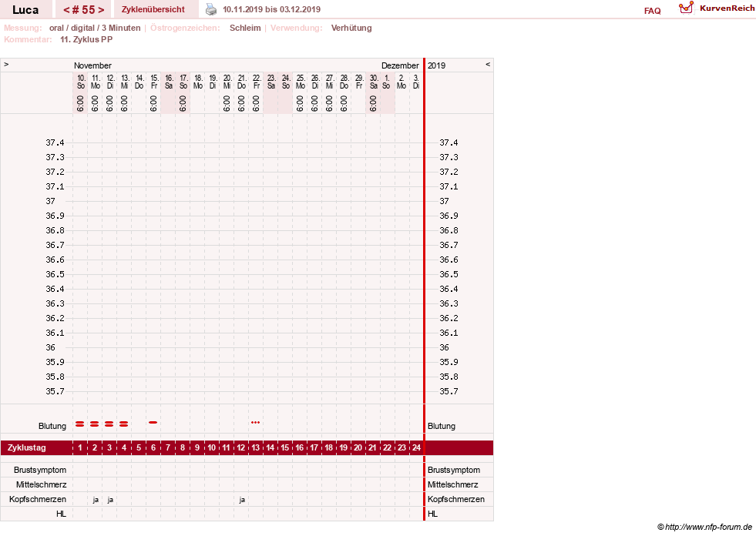This screenshot has height=536, width=756.
Task: Select cycle day 12 in Zyklustag row
Action: click(241, 447)
